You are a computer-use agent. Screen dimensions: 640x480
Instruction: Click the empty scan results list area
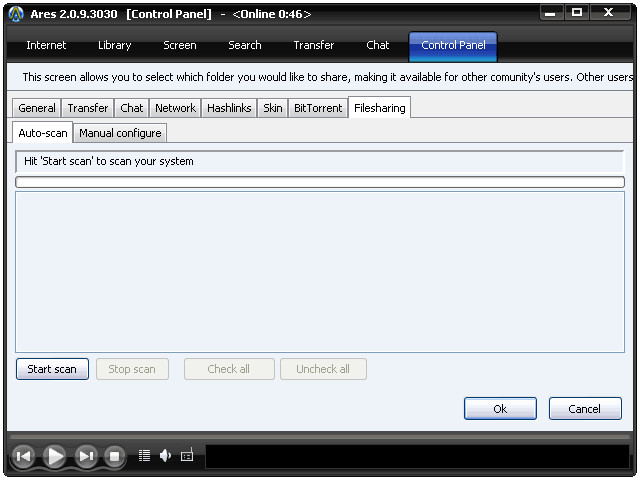coord(320,272)
